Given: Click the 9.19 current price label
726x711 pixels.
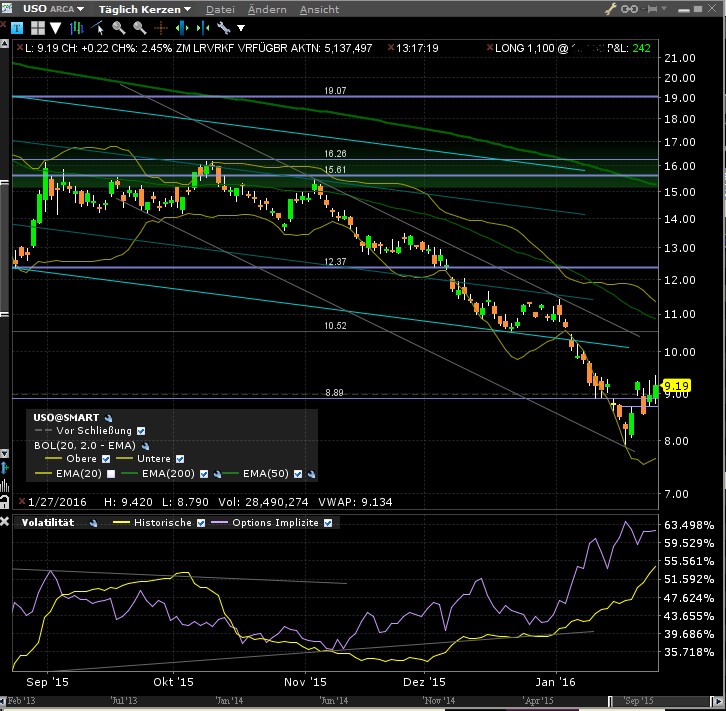Looking at the screenshot, I should tap(676, 385).
